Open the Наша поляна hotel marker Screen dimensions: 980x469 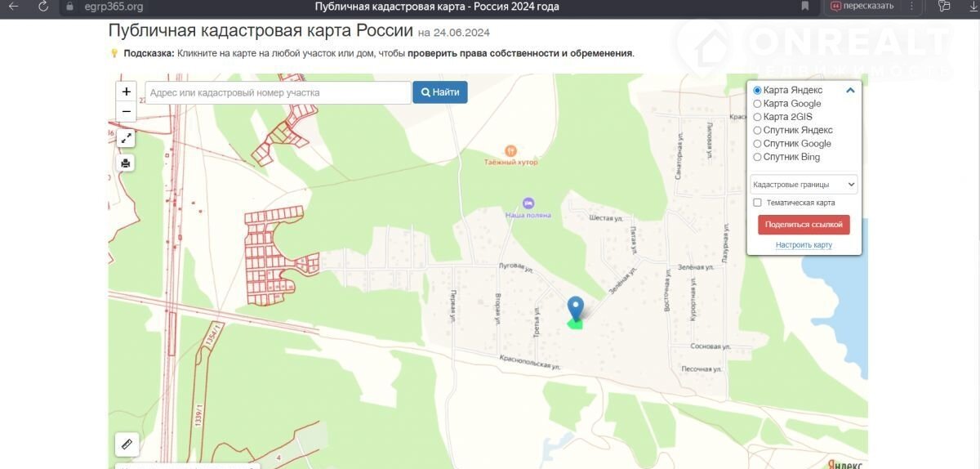coord(528,203)
